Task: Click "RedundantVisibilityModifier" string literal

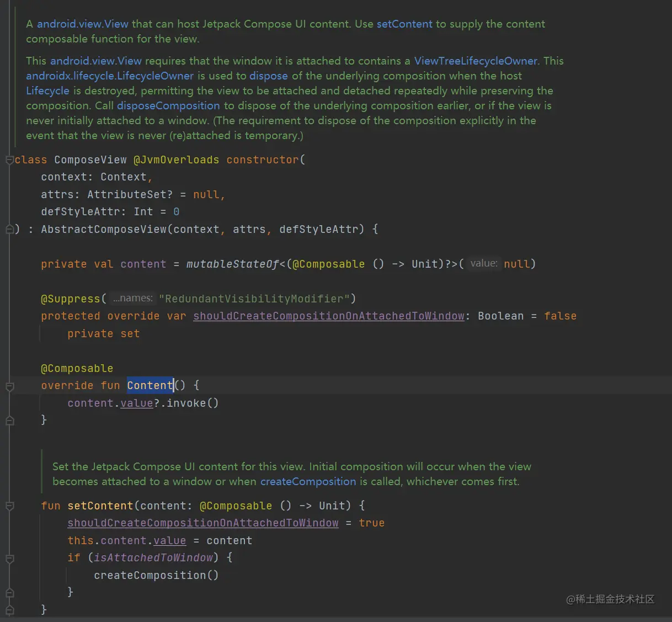Action: [254, 299]
